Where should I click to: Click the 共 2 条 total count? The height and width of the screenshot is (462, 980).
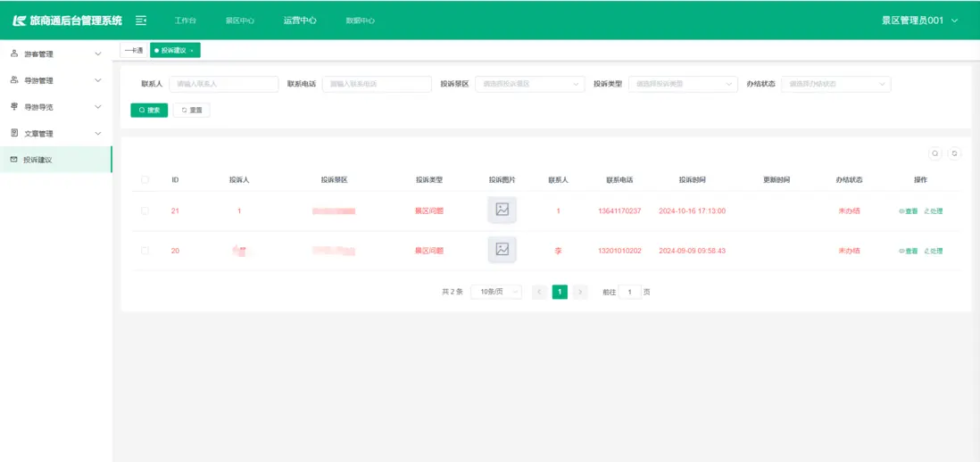click(x=453, y=292)
